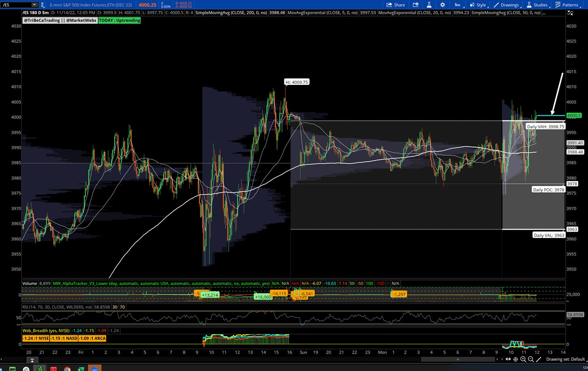This screenshot has width=588, height=371.
Task: Click the flask icon next to the gear
Action: tap(429, 5)
